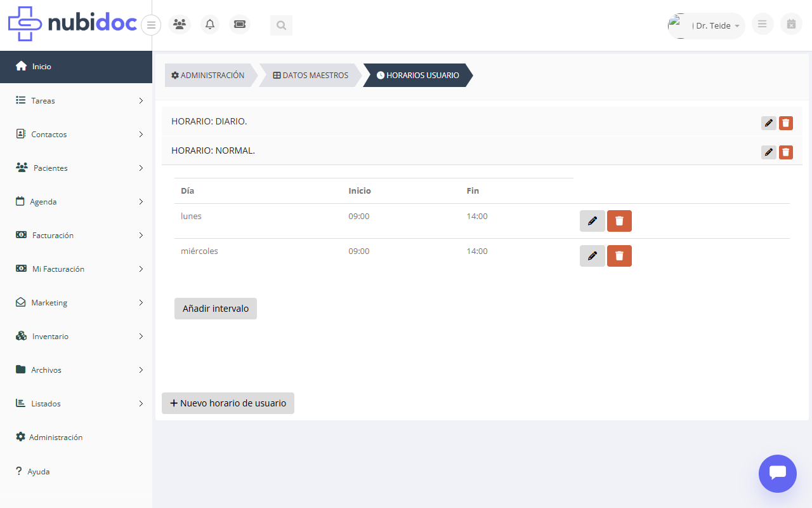Open Listados sidebar menu
This screenshot has height=508, width=812.
[76, 403]
